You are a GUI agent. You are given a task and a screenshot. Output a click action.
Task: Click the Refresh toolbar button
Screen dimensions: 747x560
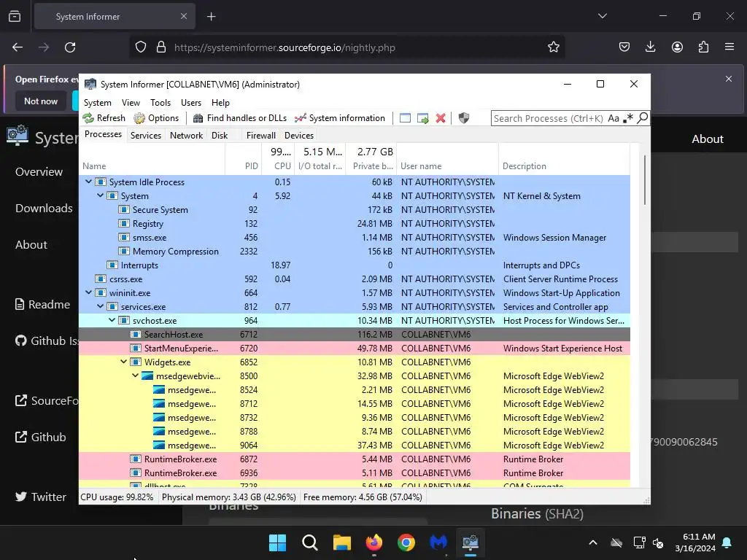104,118
